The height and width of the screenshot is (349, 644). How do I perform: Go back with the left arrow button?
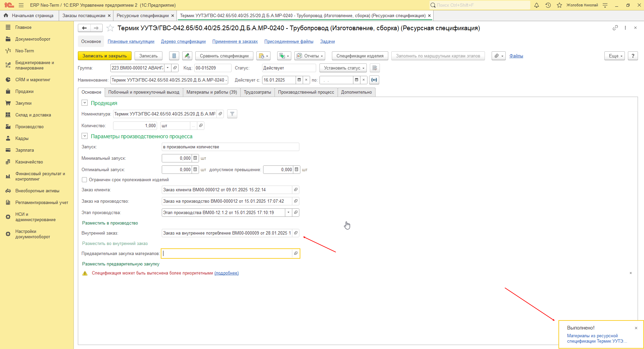click(84, 28)
